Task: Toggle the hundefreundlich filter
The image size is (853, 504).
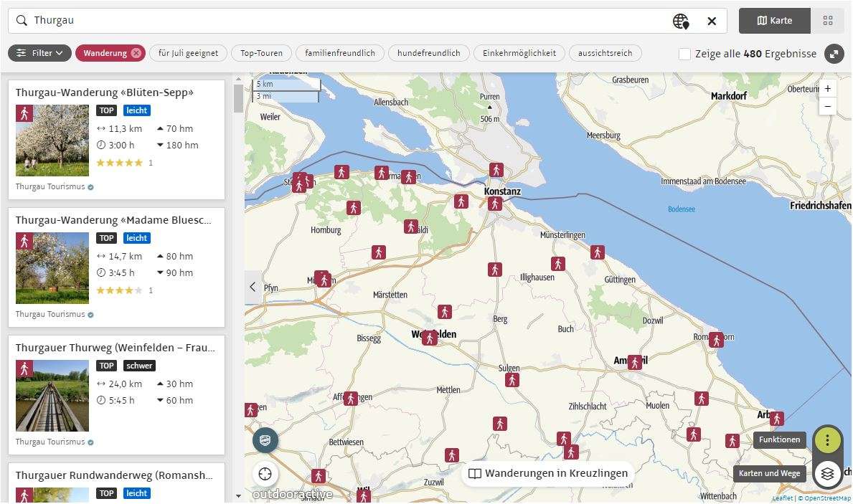Action: (x=428, y=53)
